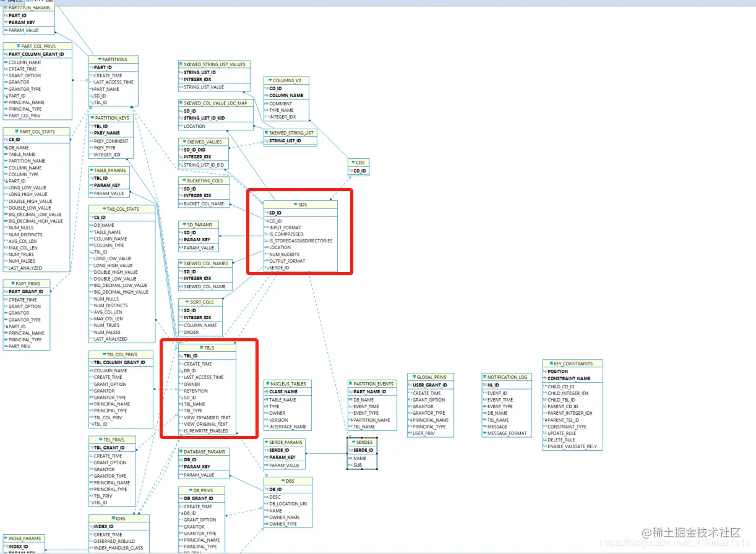Select the DB_PRIVS table title
Image resolution: width=756 pixels, height=554 pixels.
[x=203, y=490]
